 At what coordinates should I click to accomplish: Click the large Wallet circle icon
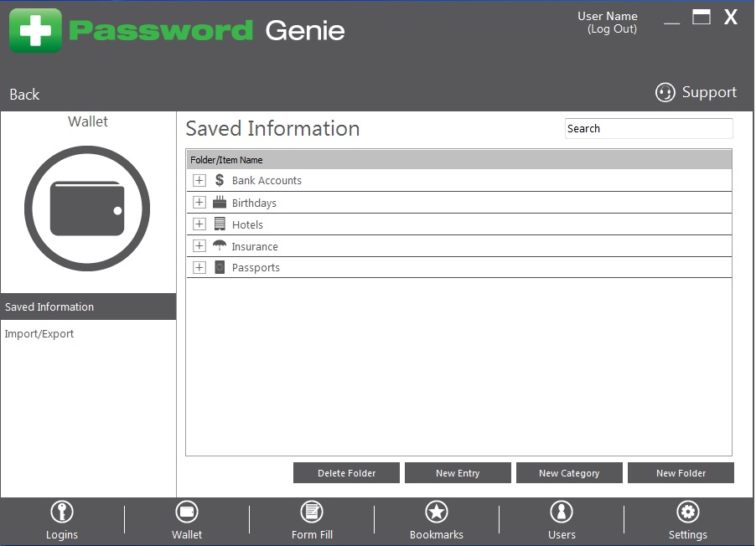87,209
